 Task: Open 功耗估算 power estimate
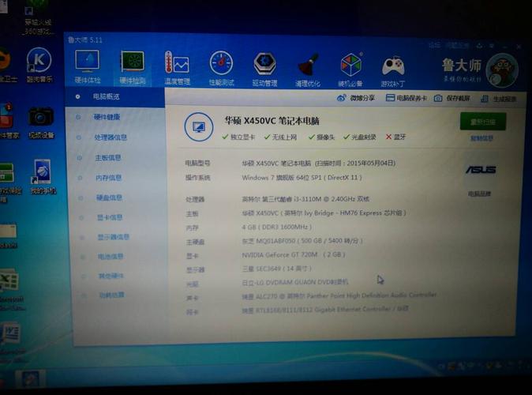[112, 295]
